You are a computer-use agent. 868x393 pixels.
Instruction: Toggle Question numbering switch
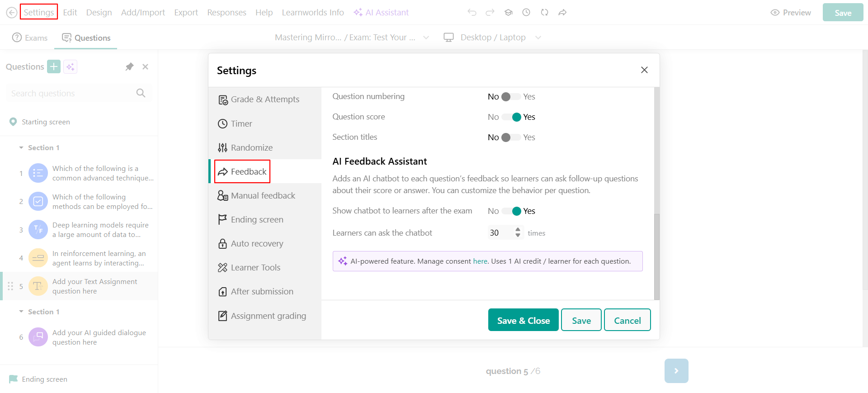coord(511,97)
